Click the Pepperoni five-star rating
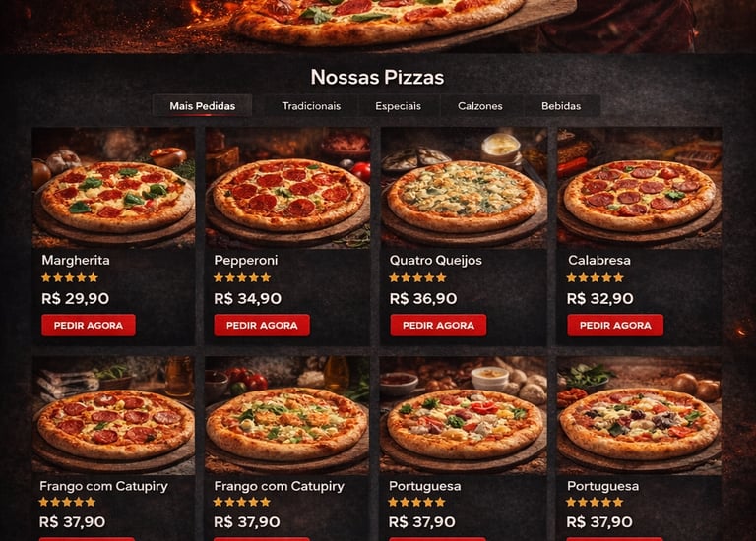 click(242, 277)
